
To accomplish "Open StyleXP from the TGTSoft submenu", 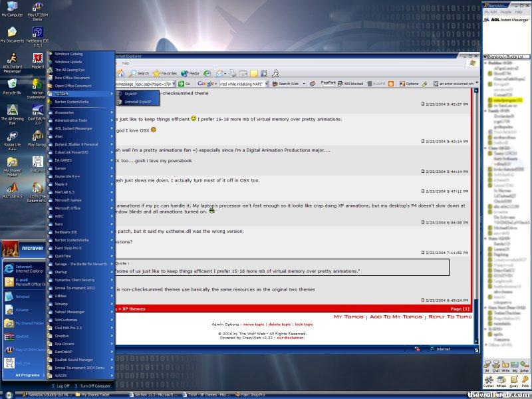I will point(131,94).
